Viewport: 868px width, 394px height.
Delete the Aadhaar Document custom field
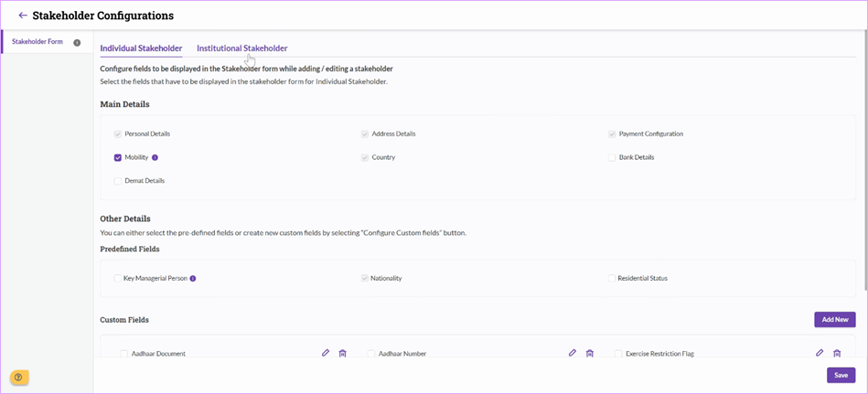pos(342,353)
